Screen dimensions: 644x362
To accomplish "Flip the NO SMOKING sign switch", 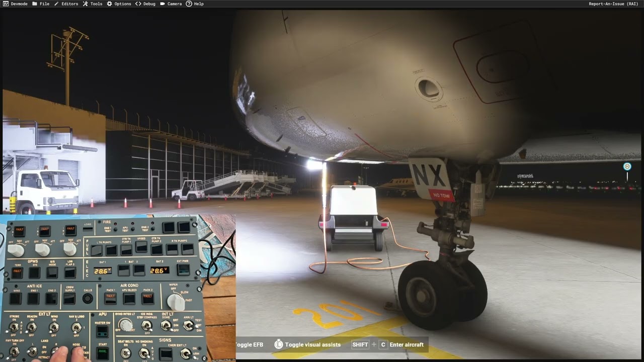I will tap(145, 353).
